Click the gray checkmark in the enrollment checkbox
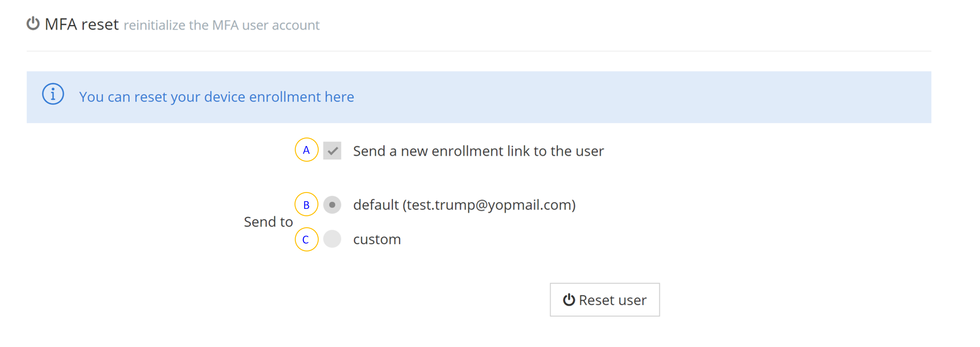Viewport: 980px width, 347px height. (333, 151)
